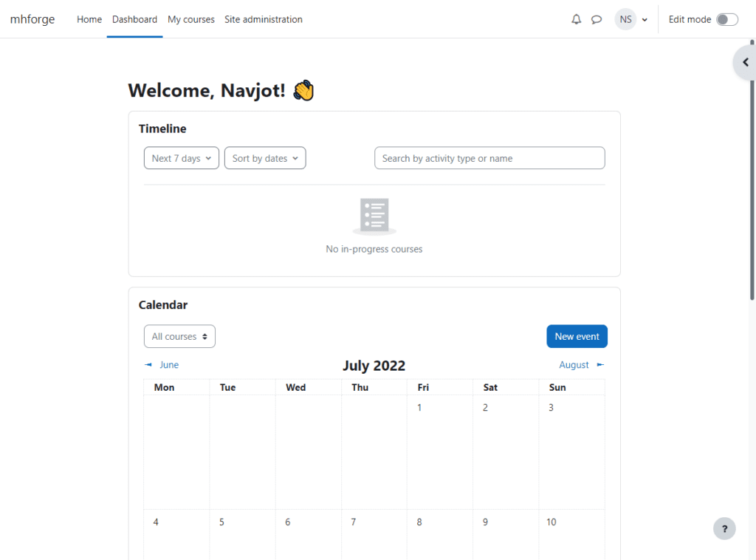
Task: Toggle Edit mode switch
Action: [x=726, y=20]
